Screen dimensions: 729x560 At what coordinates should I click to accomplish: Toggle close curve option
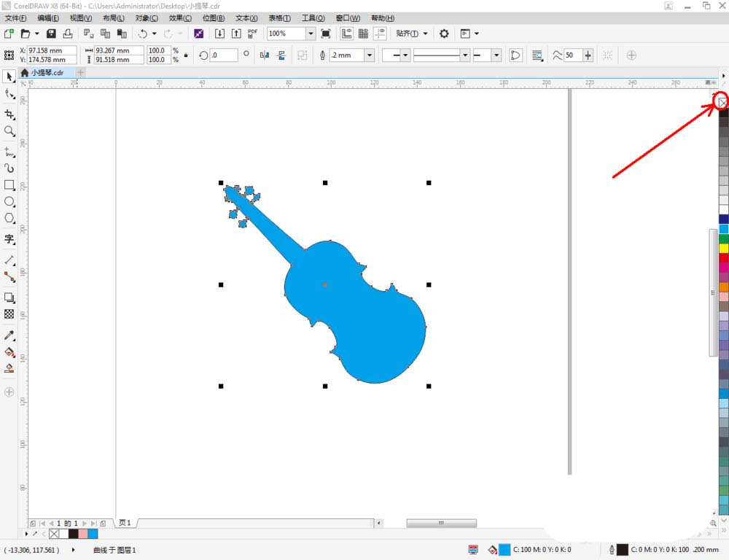click(x=515, y=55)
